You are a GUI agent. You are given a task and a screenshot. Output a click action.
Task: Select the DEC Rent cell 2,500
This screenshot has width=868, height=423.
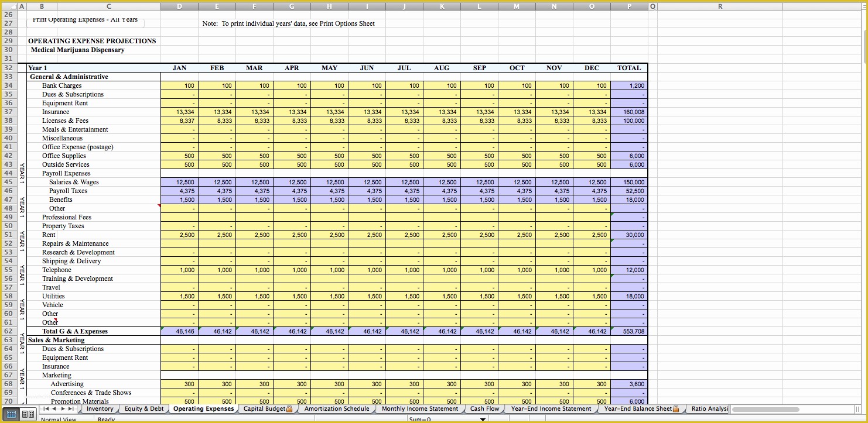click(x=592, y=235)
